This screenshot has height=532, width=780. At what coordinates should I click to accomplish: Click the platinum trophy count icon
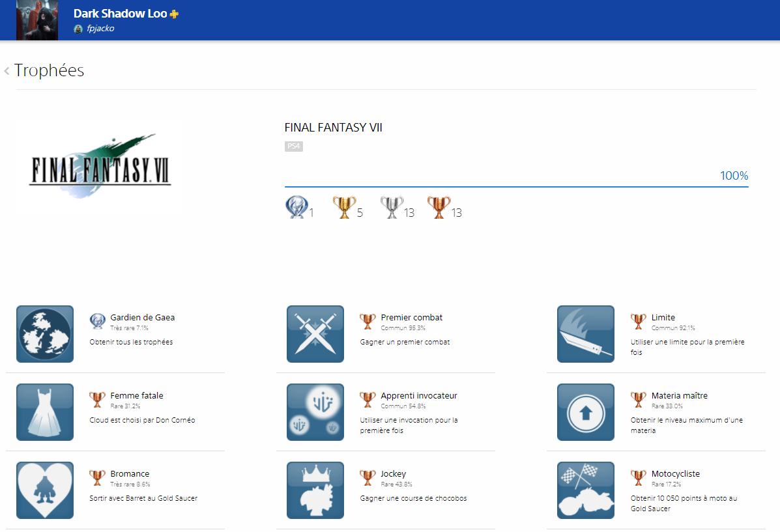click(296, 207)
